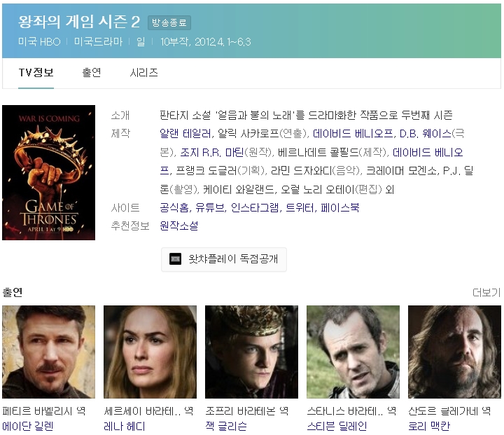Expand the cast list with 더보기
The height and width of the screenshot is (435, 504).
[x=486, y=292]
